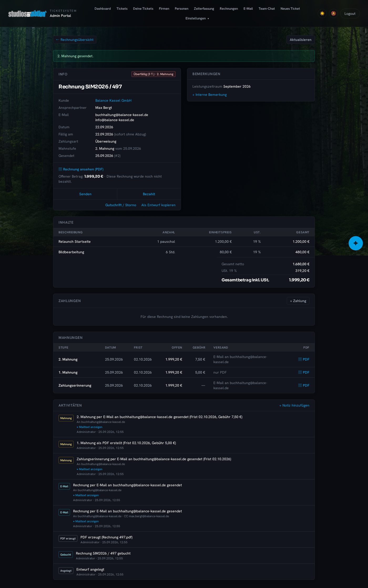Click the Senden button
368x588 pixels.
tap(85, 194)
